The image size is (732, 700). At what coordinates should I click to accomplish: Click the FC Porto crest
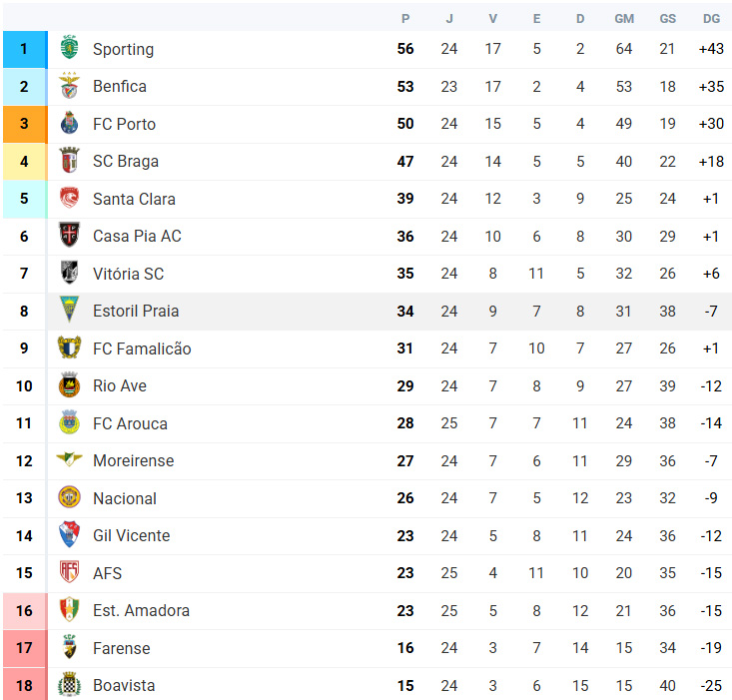[69, 123]
